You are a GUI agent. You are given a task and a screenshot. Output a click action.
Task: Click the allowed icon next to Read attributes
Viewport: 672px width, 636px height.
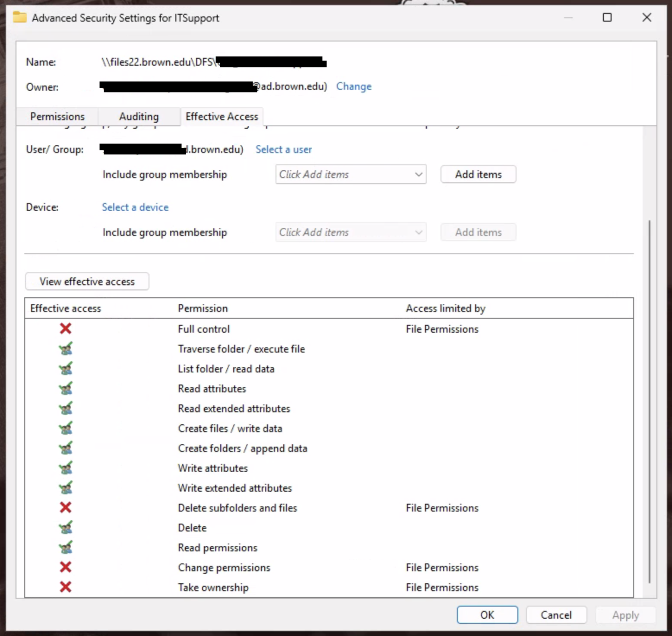(x=66, y=388)
